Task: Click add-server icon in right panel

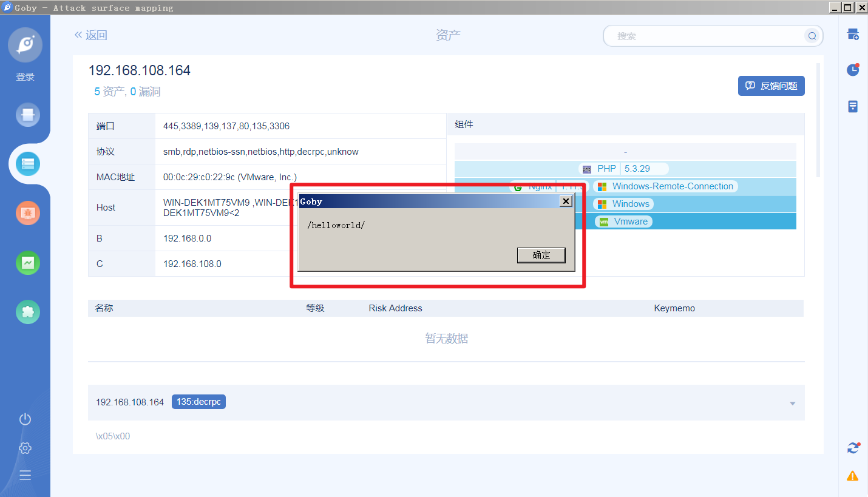Action: (853, 34)
